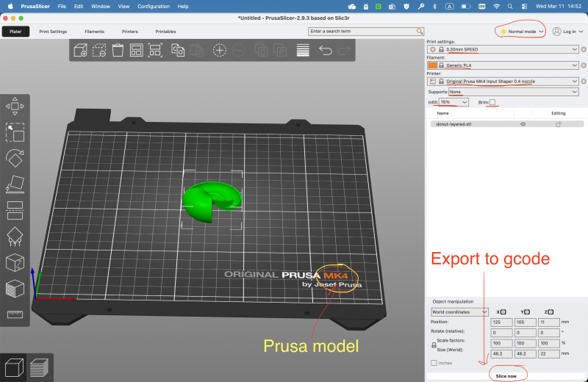Select the Delete selected object icon
Viewport: 588px width, 382px height.
99,50
